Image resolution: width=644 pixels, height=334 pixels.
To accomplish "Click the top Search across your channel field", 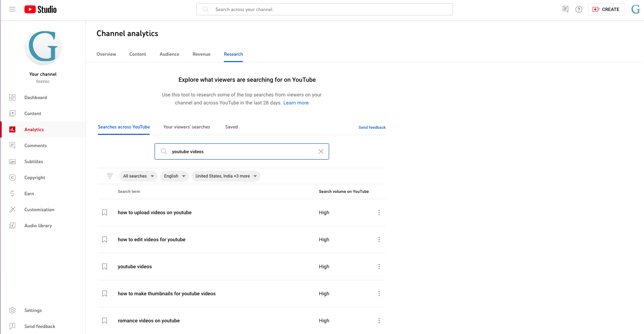I will 324,9.
